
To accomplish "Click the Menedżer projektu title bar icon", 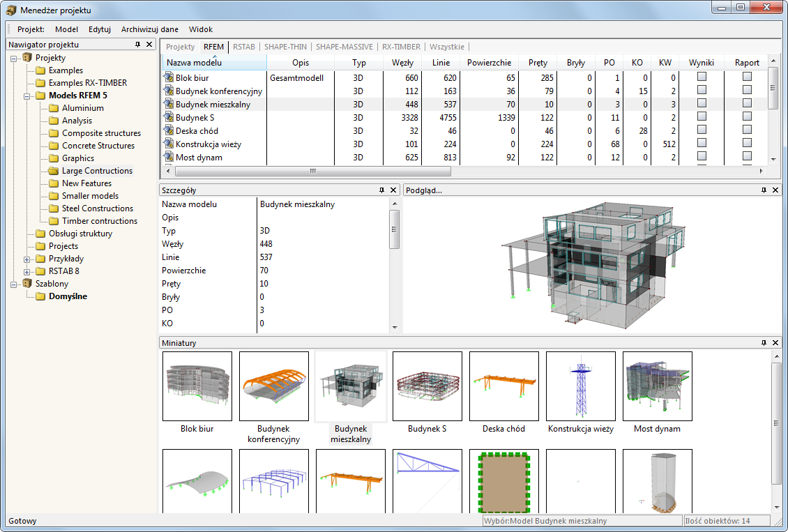I will pos(11,10).
